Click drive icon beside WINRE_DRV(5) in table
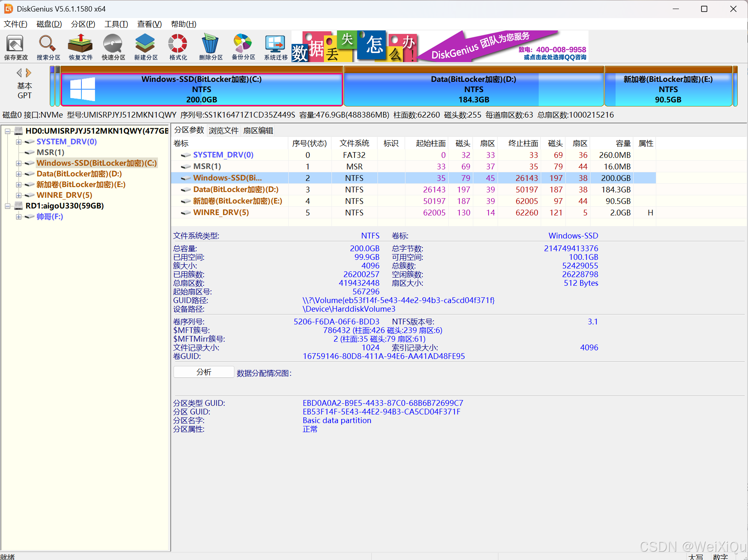Screen dimensions: 748x560 point(186,213)
